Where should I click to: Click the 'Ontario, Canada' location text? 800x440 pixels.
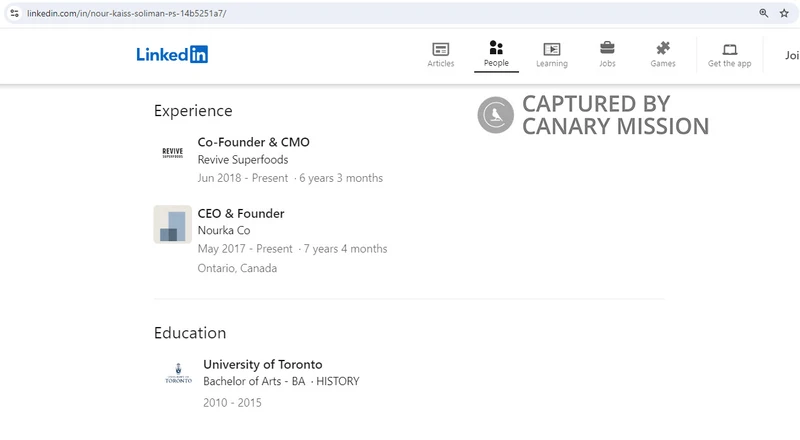pyautogui.click(x=237, y=268)
